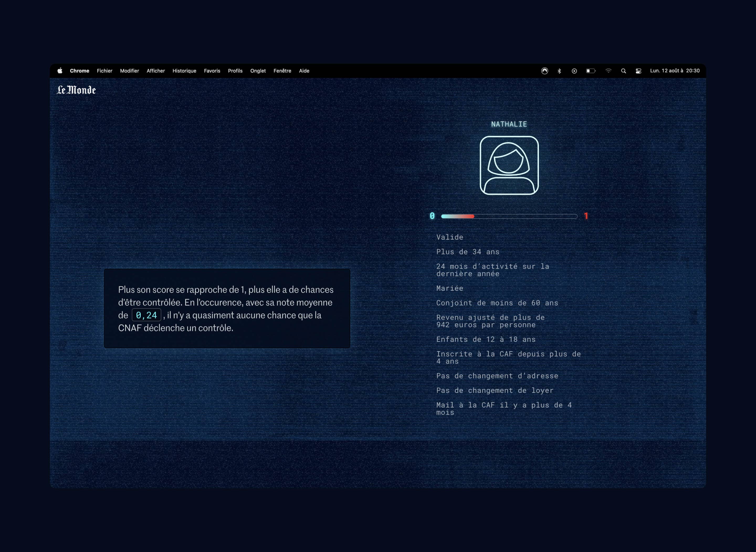The image size is (756, 552).
Task: Click the red 1 at the score bar end
Action: coord(586,216)
